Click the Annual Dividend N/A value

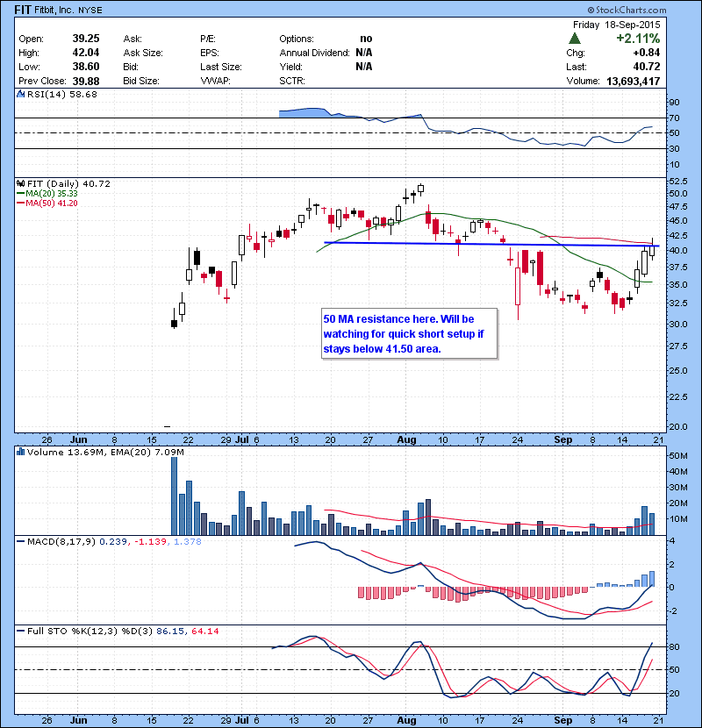[364, 53]
